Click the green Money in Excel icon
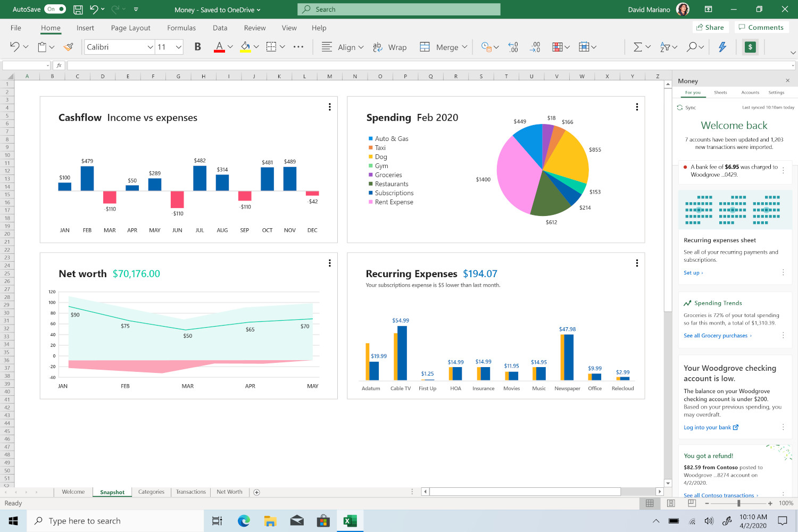The width and height of the screenshot is (798, 532). point(750,47)
